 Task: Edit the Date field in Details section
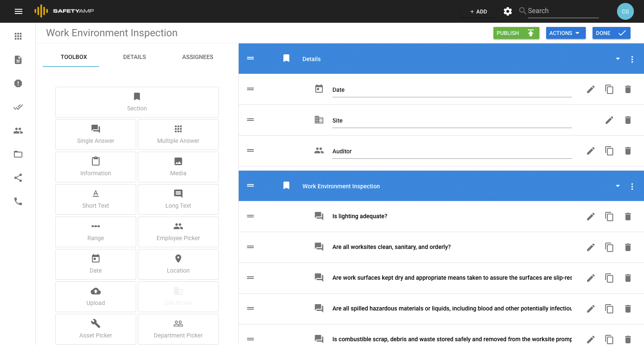(590, 89)
